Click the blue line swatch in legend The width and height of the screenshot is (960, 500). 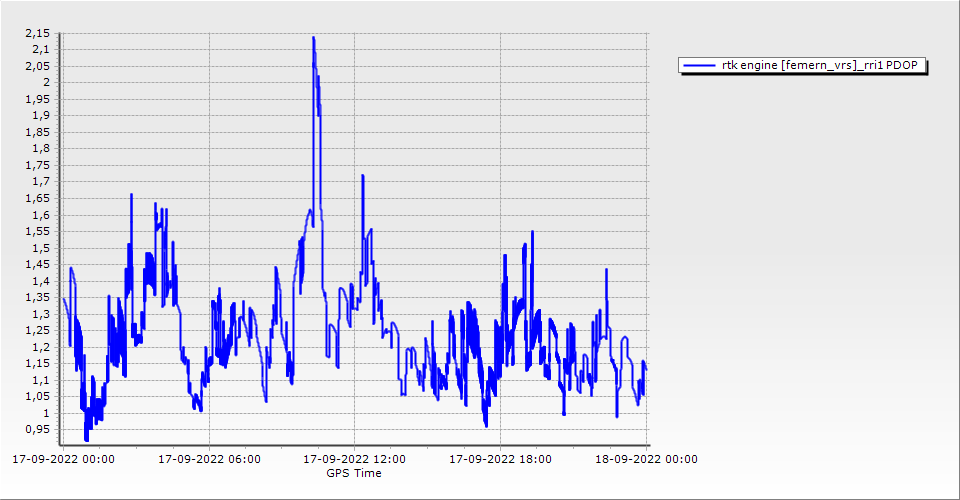coord(698,66)
